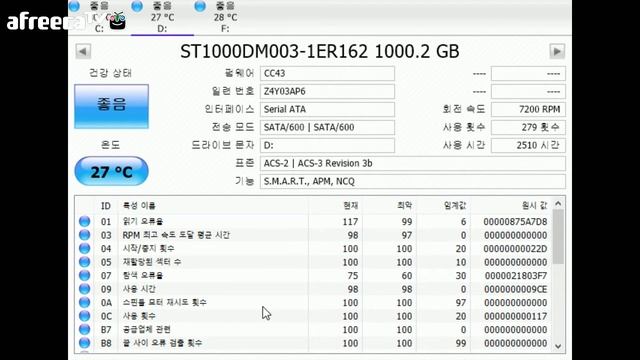Click the status icon for attribute 0C
640x360 pixels.
tap(84, 316)
